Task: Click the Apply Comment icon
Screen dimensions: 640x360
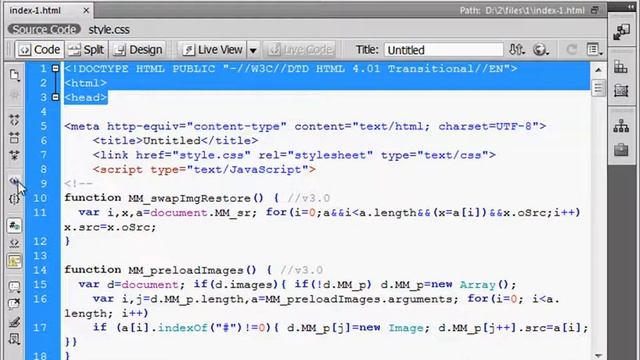Action: pos(14,287)
